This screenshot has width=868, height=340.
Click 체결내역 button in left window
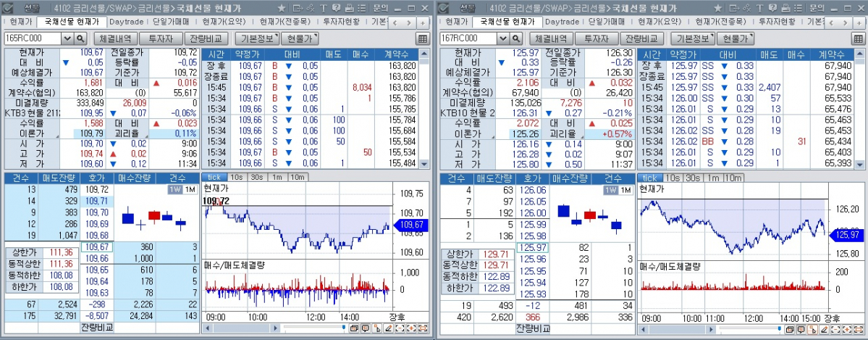(x=115, y=38)
